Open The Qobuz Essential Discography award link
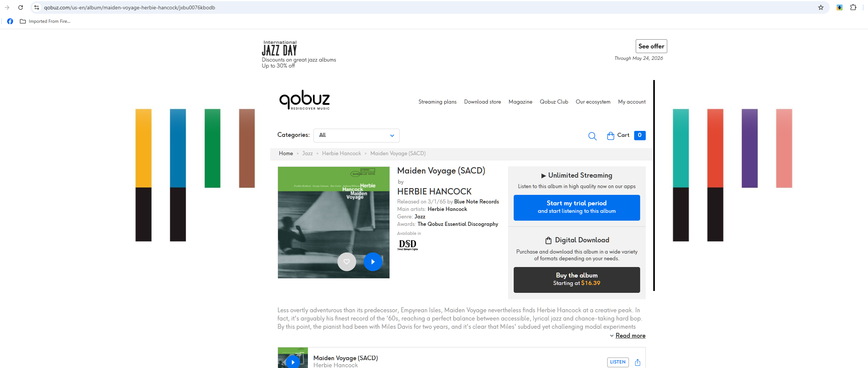 point(458,224)
